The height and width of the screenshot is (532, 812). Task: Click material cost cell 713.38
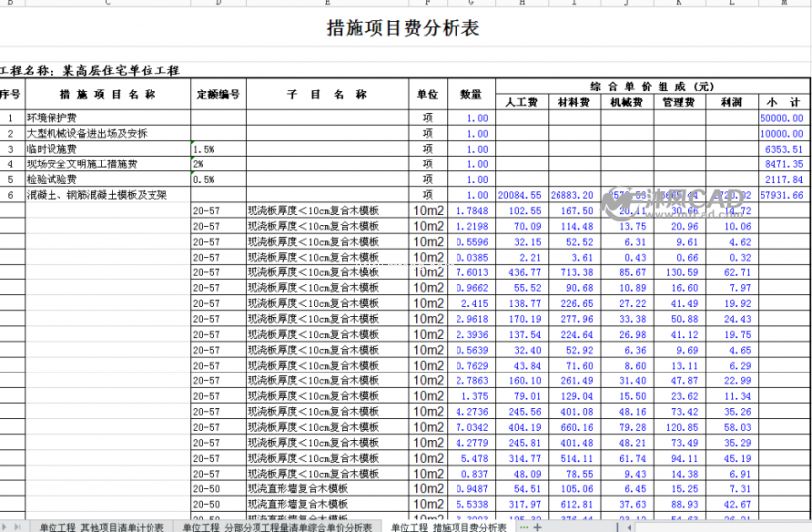[574, 272]
